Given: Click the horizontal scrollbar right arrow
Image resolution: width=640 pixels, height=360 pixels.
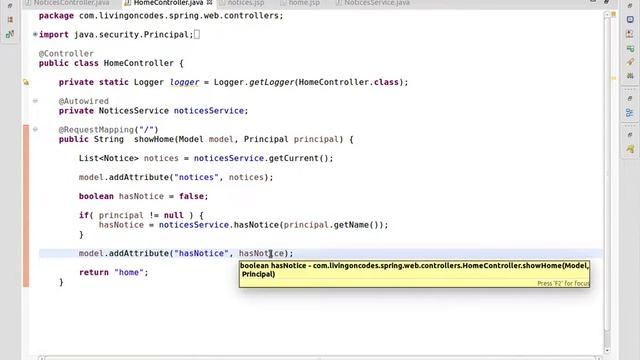Looking at the screenshot, I should click(598, 358).
